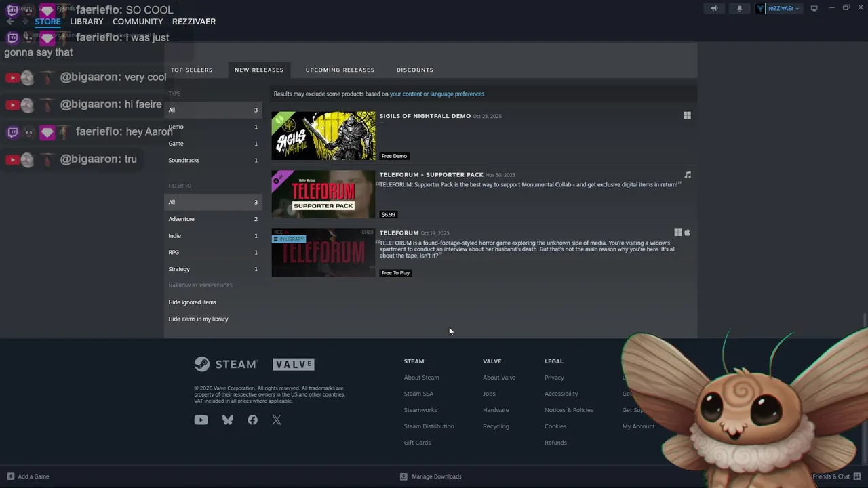
Task: Filter to the Adventure genre
Action: (x=213, y=219)
